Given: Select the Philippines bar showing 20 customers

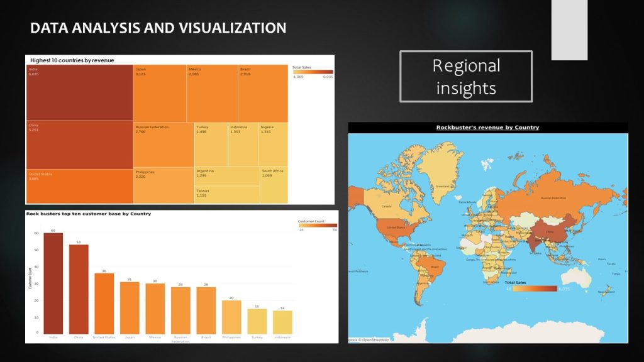Looking at the screenshot, I should 231,317.
